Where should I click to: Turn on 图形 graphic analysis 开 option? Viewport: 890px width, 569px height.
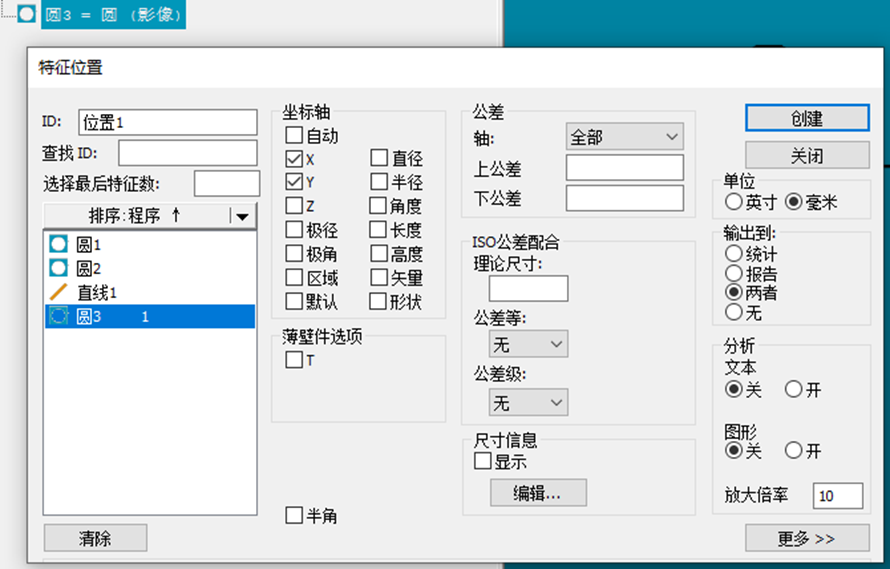click(x=794, y=451)
